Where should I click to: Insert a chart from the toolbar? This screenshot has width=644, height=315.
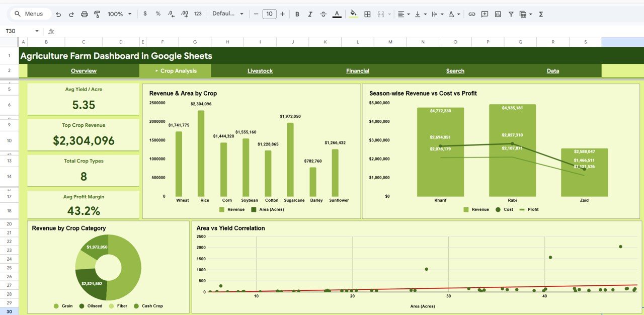(x=498, y=14)
